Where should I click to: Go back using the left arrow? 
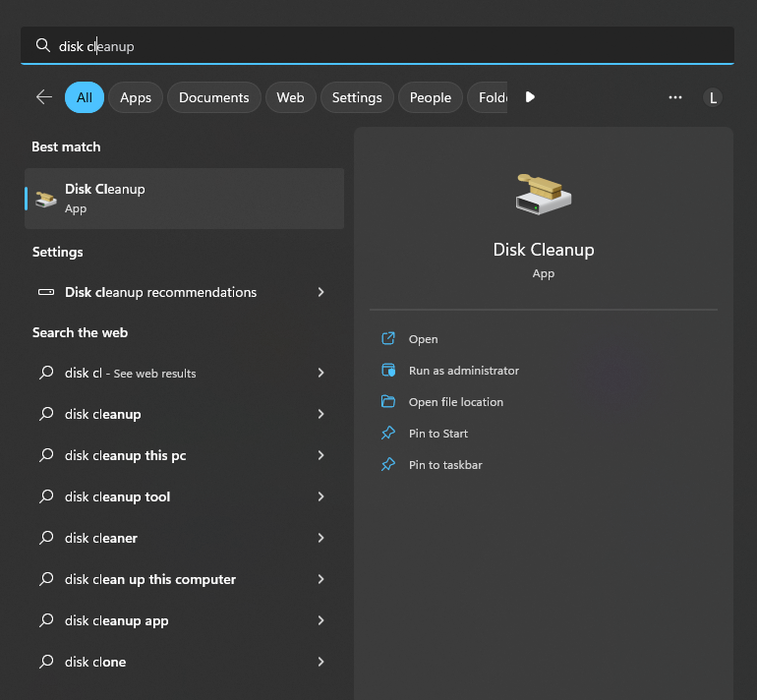pyautogui.click(x=44, y=97)
